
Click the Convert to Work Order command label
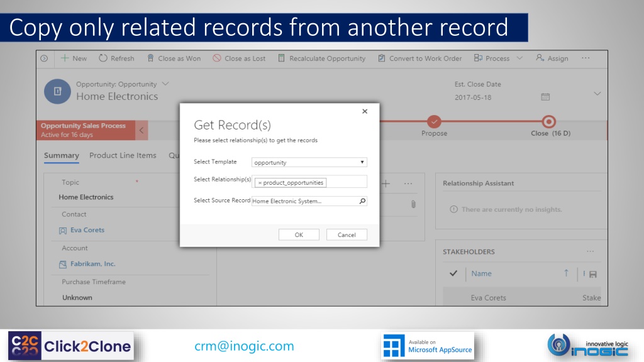click(x=426, y=58)
